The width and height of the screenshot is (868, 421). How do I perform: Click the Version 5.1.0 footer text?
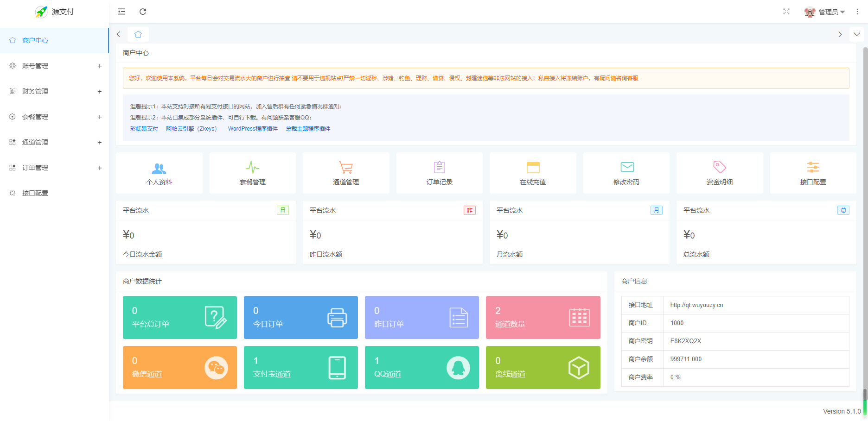[x=842, y=411]
